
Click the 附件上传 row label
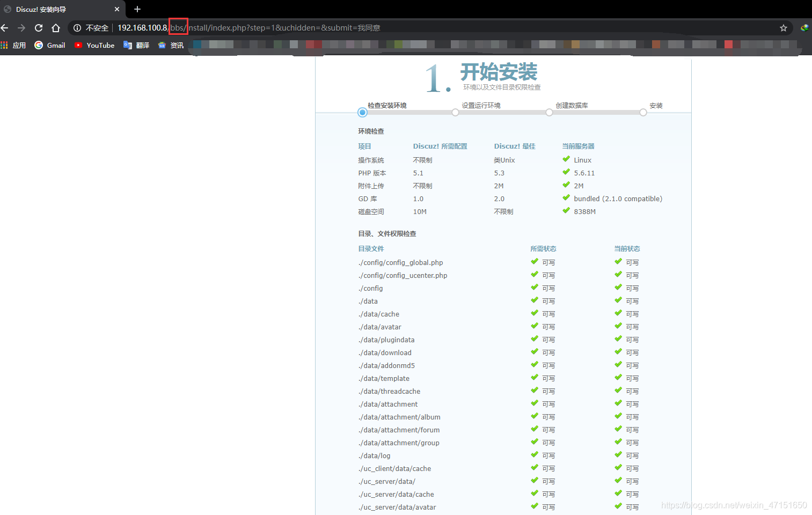[x=371, y=186]
